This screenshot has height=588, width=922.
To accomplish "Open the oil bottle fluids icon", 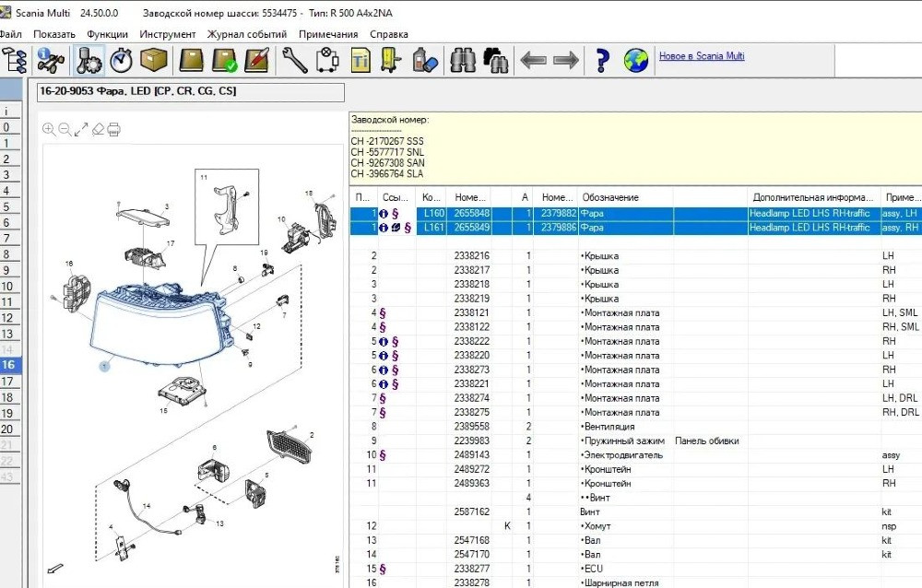I will point(424,60).
